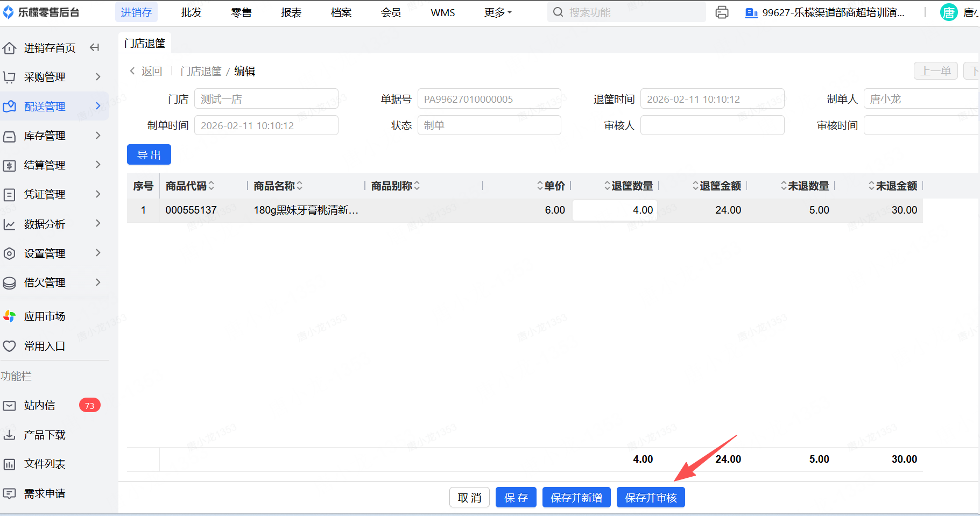Click the 站内信 envelope icon

click(9, 405)
